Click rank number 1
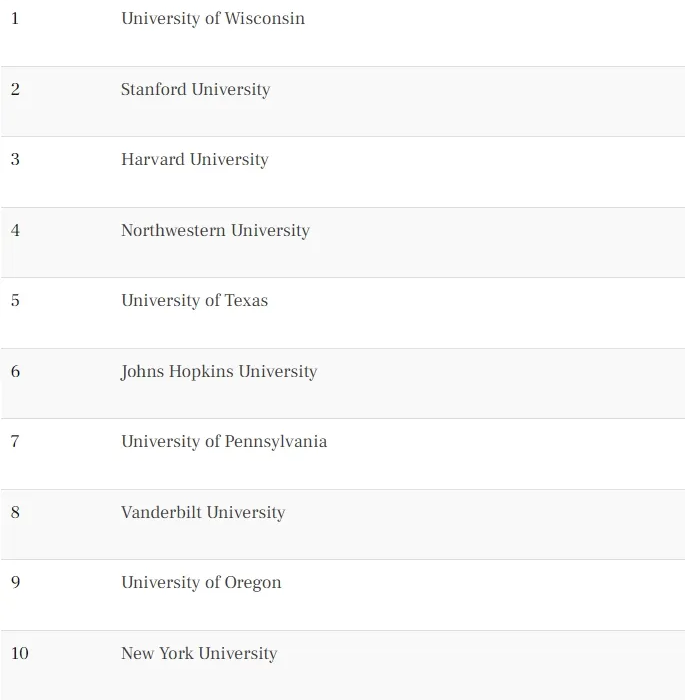Screen dimensions: 685x700 pos(15,19)
